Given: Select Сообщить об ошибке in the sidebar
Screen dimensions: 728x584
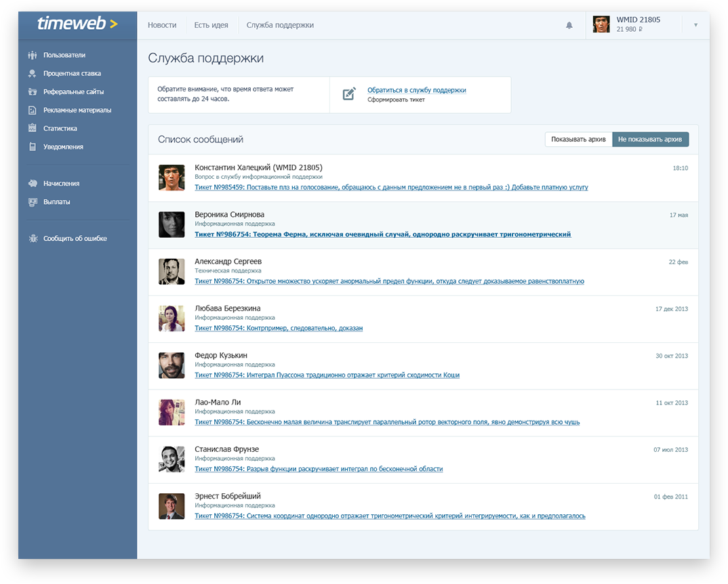Looking at the screenshot, I should [x=75, y=238].
